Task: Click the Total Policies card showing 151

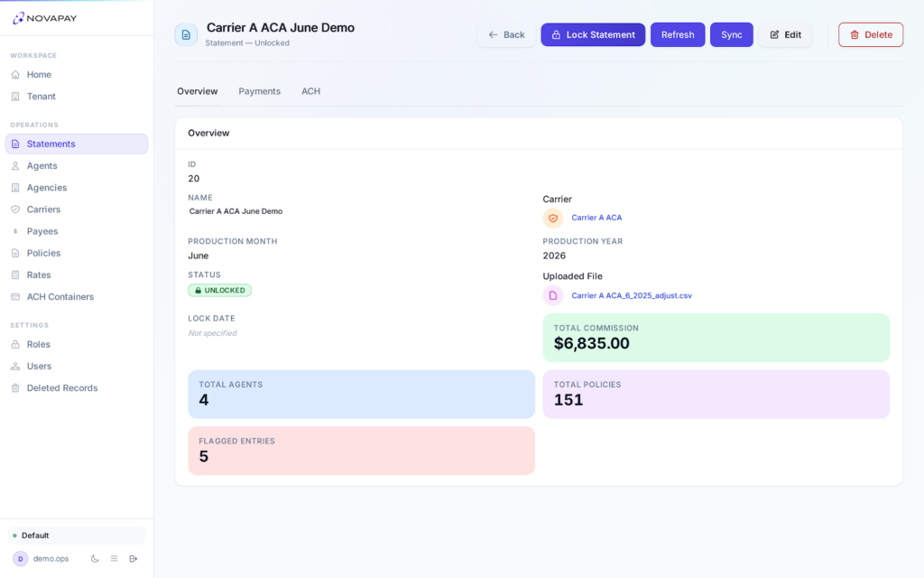Action: pyautogui.click(x=716, y=395)
